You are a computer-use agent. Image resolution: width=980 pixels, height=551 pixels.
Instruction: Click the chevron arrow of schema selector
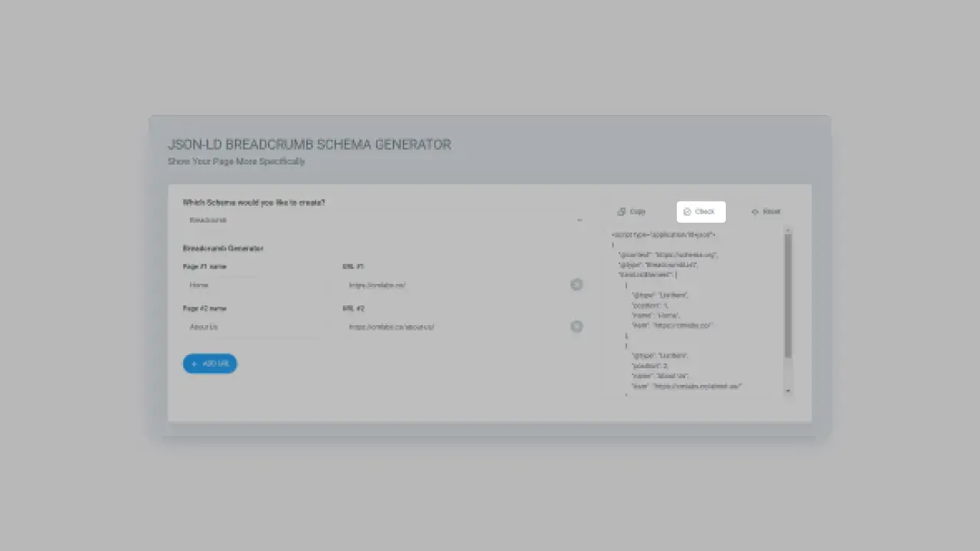(579, 220)
